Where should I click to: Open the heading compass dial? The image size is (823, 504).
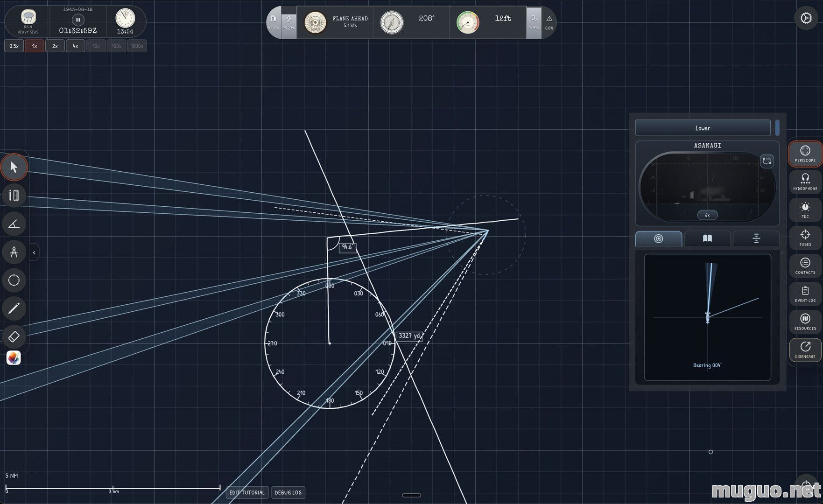[391, 22]
